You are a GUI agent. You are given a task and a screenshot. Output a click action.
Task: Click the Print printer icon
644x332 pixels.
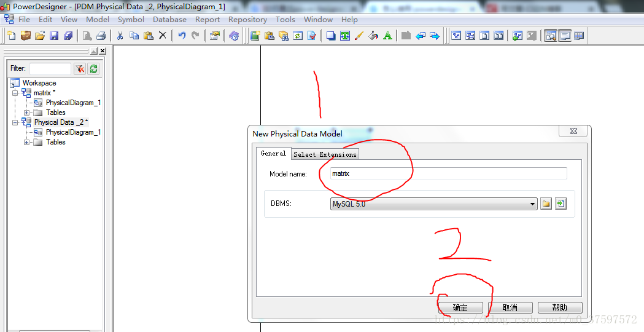101,36
